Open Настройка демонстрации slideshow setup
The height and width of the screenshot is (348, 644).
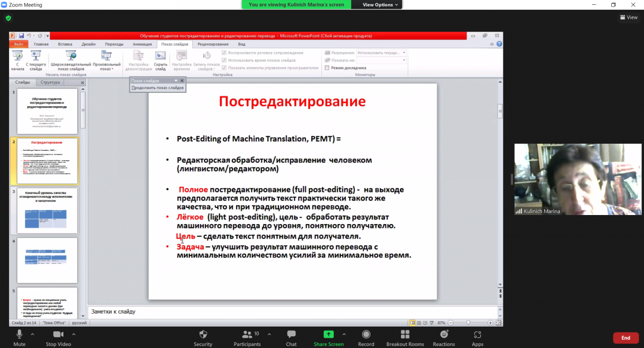138,61
